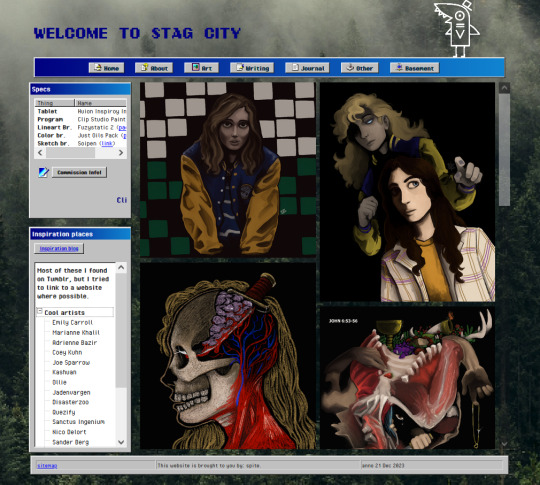Select Coey Kuhn in the artist list
The height and width of the screenshot is (485, 540).
click(67, 352)
